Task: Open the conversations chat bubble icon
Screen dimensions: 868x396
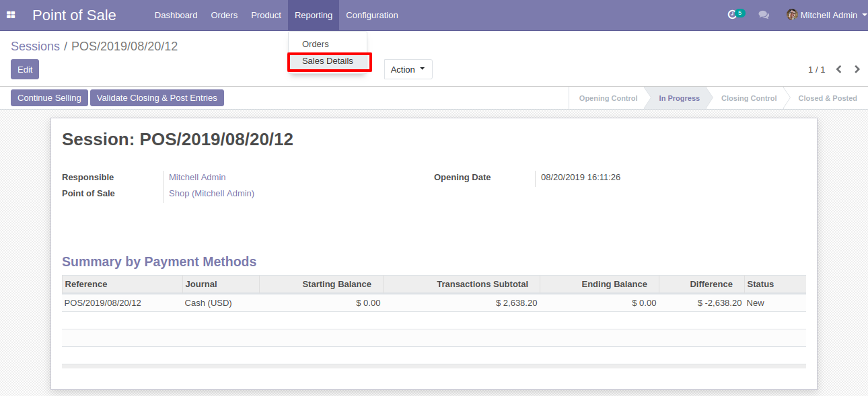Action: [x=764, y=15]
